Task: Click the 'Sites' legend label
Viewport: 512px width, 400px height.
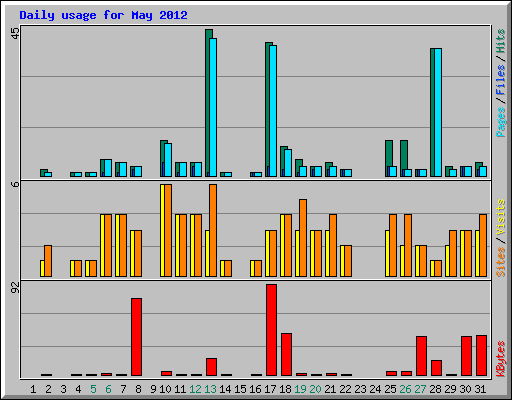Action: (x=500, y=262)
